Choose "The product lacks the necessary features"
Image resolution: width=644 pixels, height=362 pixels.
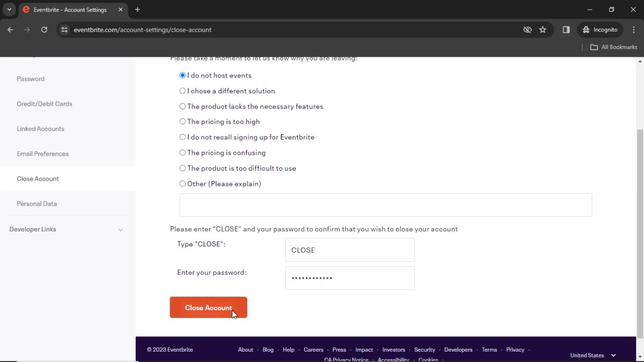tap(182, 106)
